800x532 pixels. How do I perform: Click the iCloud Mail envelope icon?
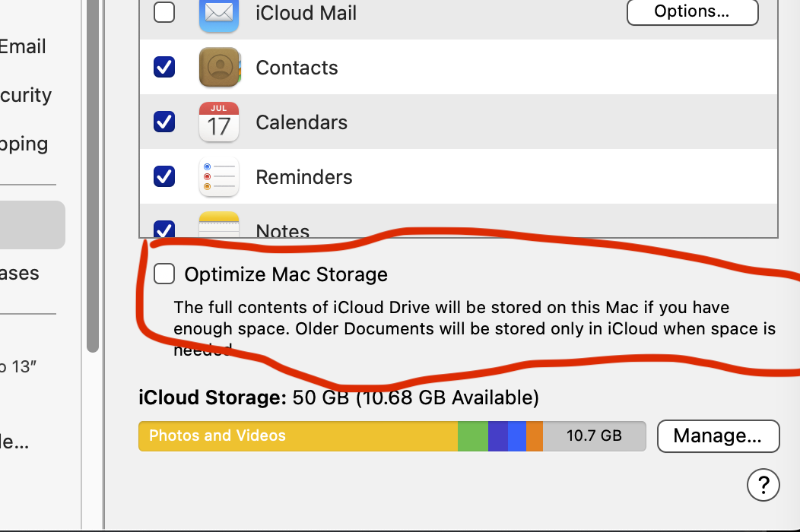pos(219,14)
